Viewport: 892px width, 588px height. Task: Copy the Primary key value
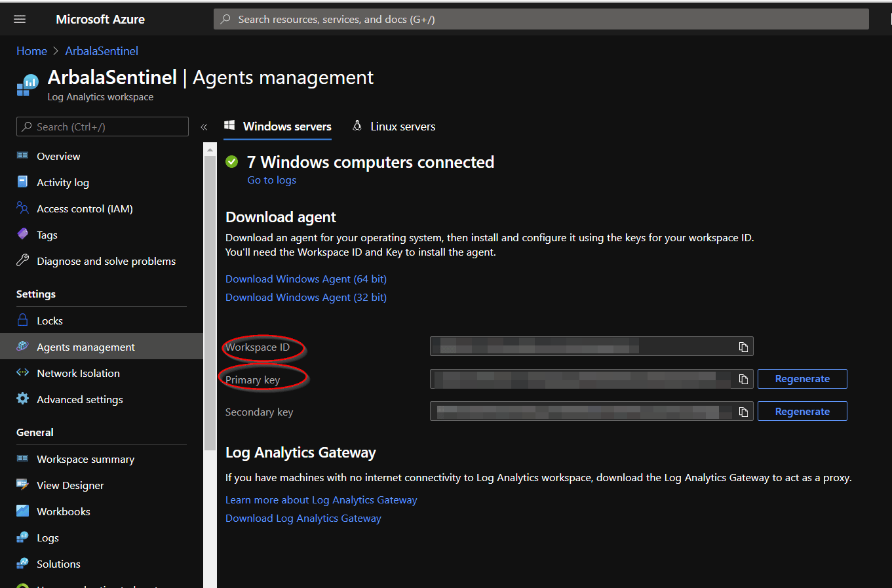(743, 379)
